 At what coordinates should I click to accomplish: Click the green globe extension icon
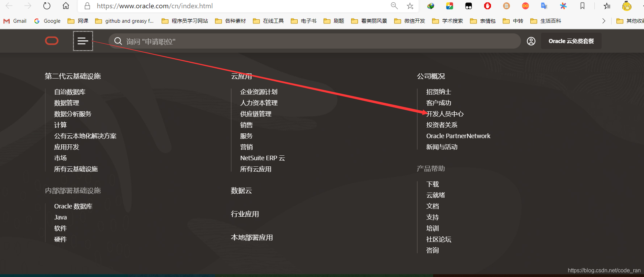coord(431,6)
